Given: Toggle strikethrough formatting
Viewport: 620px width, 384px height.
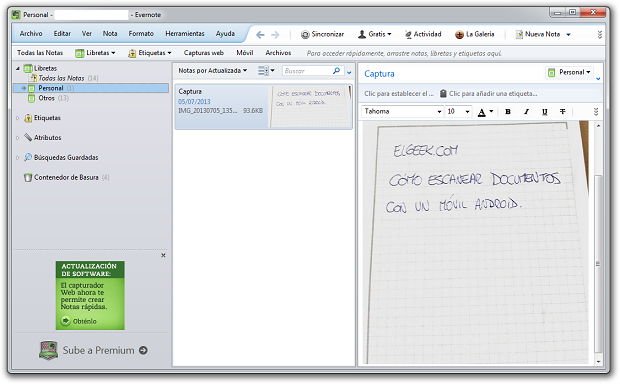Looking at the screenshot, I should (563, 112).
